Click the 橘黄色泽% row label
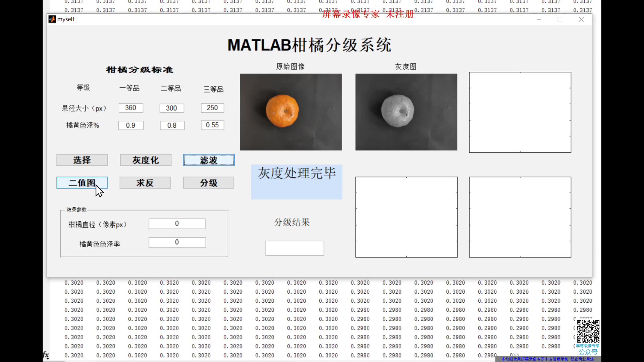Image resolution: width=644 pixels, height=362 pixels. click(83, 125)
